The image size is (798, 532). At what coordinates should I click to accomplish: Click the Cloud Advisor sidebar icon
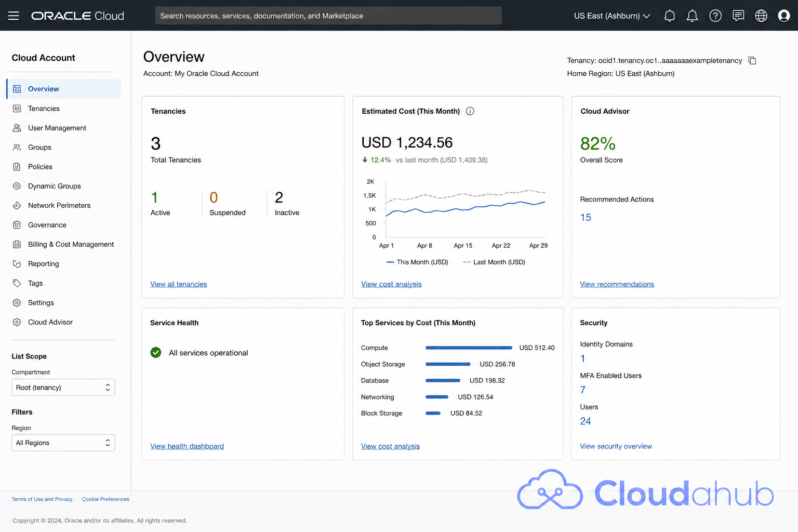17,322
